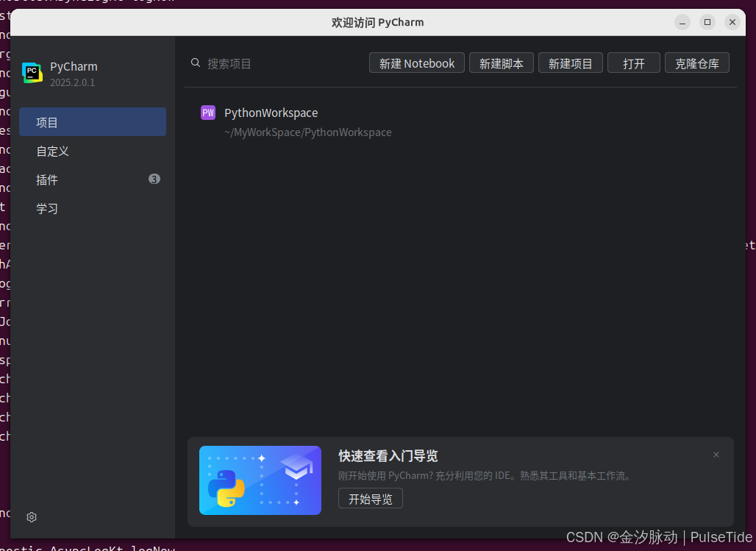Click the PW PythonWorkspace project icon
Image resolution: width=756 pixels, height=551 pixels.
(208, 113)
